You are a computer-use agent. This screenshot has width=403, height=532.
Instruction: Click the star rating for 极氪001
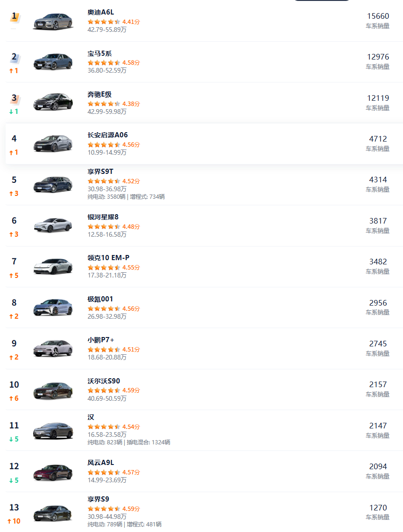coord(104,308)
